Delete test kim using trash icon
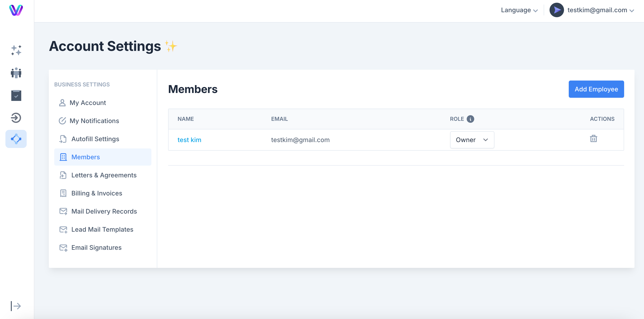 click(x=594, y=138)
